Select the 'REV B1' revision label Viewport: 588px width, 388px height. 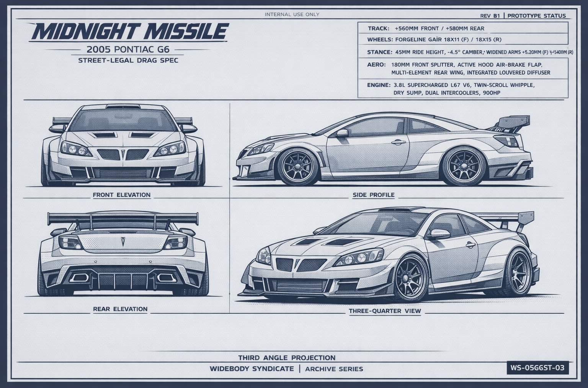[490, 16]
